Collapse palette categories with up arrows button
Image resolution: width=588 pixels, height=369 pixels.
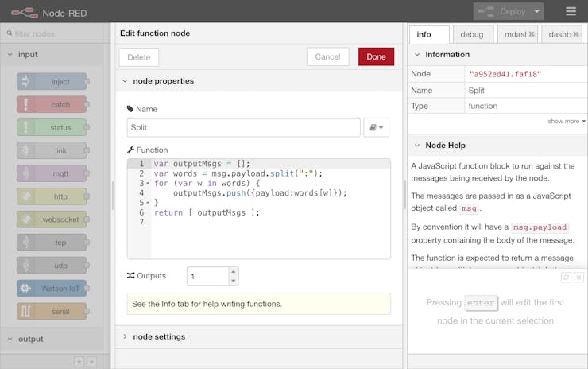click(x=79, y=362)
